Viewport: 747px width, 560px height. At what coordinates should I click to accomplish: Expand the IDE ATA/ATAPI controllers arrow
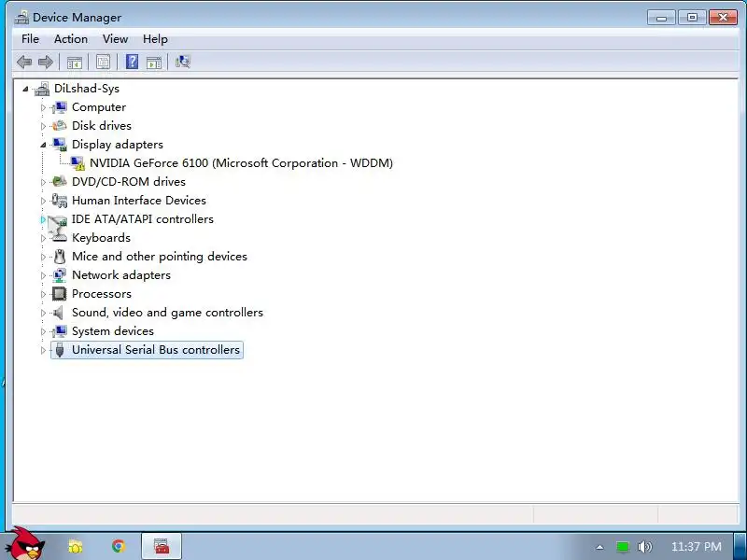pyautogui.click(x=43, y=219)
